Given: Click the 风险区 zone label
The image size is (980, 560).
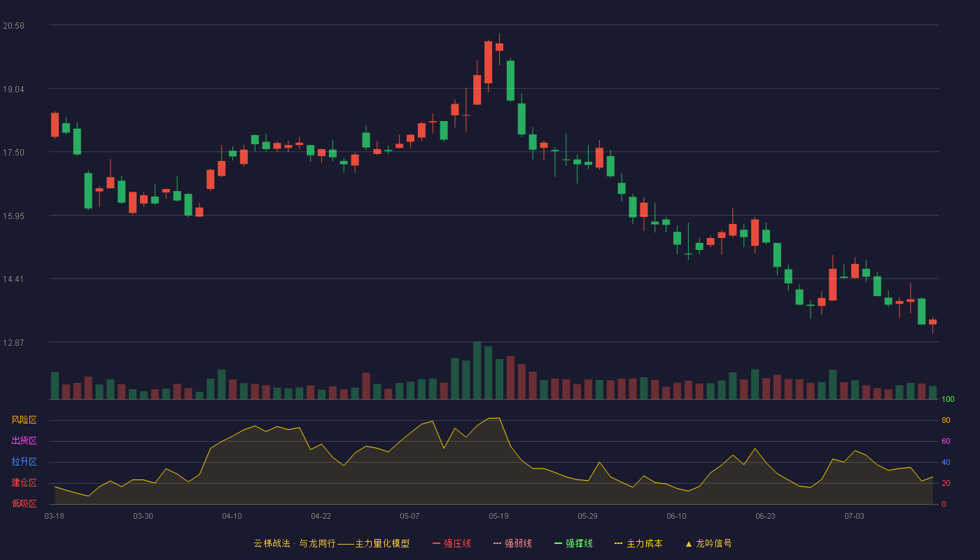Looking at the screenshot, I should (24, 420).
